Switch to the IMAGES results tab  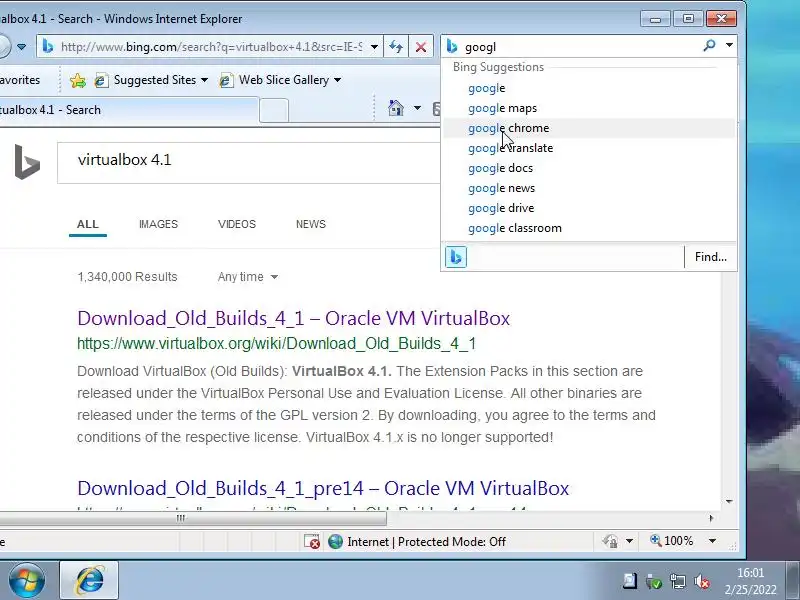pyautogui.click(x=158, y=224)
